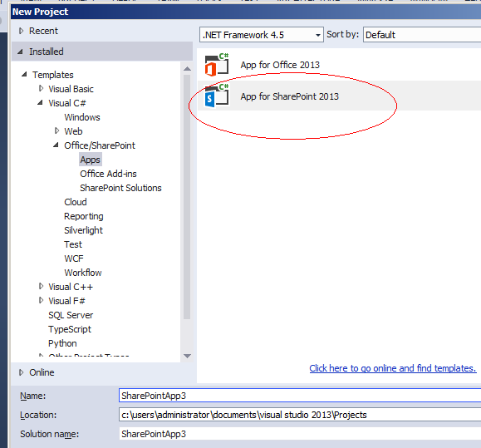This screenshot has height=448, width=481.
Task: Collapse the Installed section
Action: [20, 52]
